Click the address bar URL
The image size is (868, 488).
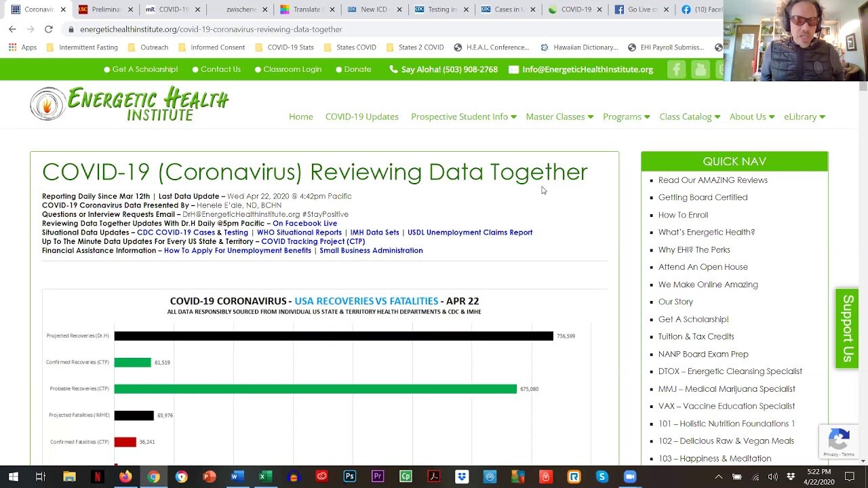[x=211, y=29]
